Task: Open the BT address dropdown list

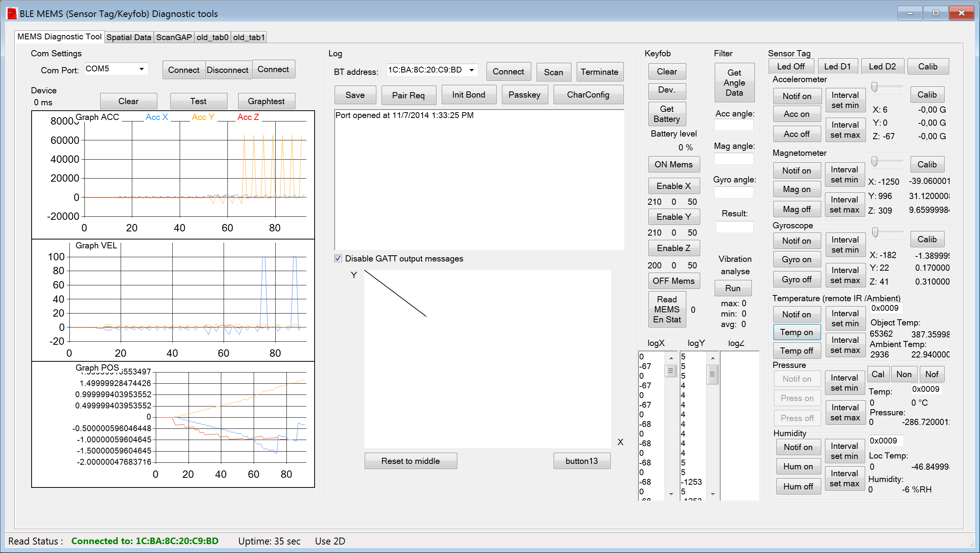Action: pyautogui.click(x=471, y=70)
